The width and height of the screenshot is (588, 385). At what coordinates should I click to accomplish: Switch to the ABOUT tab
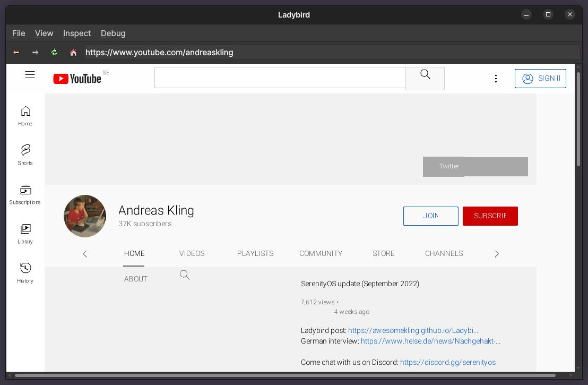pos(135,279)
